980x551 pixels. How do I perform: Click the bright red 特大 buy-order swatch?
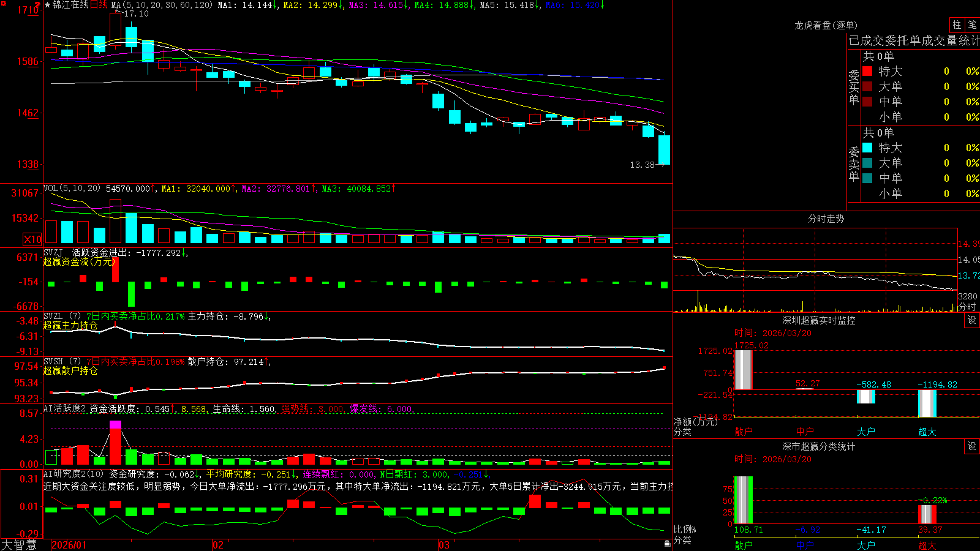[867, 71]
